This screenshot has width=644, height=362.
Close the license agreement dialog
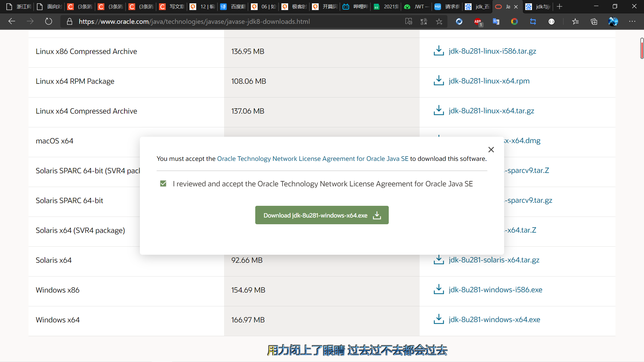491,150
